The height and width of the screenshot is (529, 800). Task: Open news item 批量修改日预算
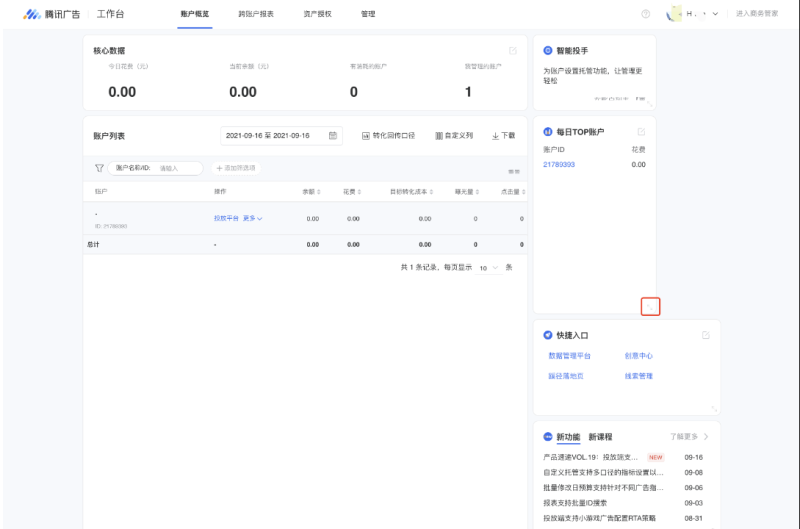click(603, 488)
